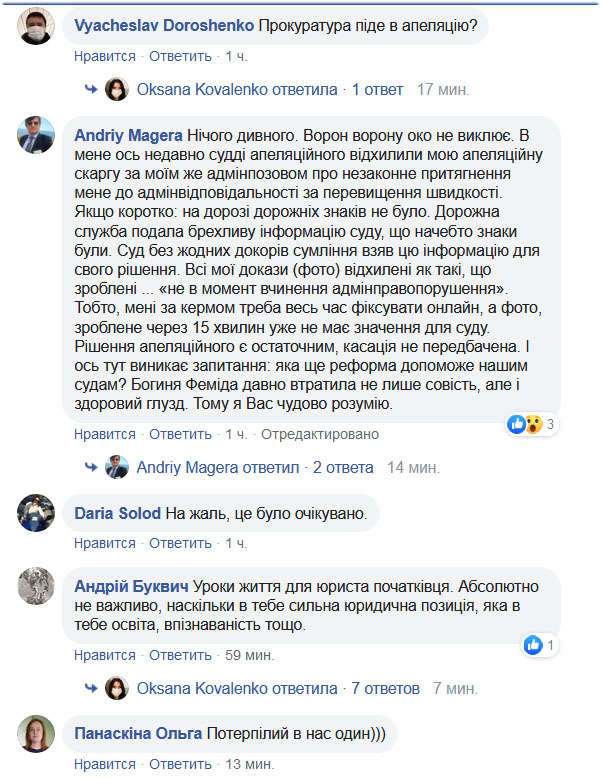Click Andriy Magera's commenter avatar

[x=35, y=135]
